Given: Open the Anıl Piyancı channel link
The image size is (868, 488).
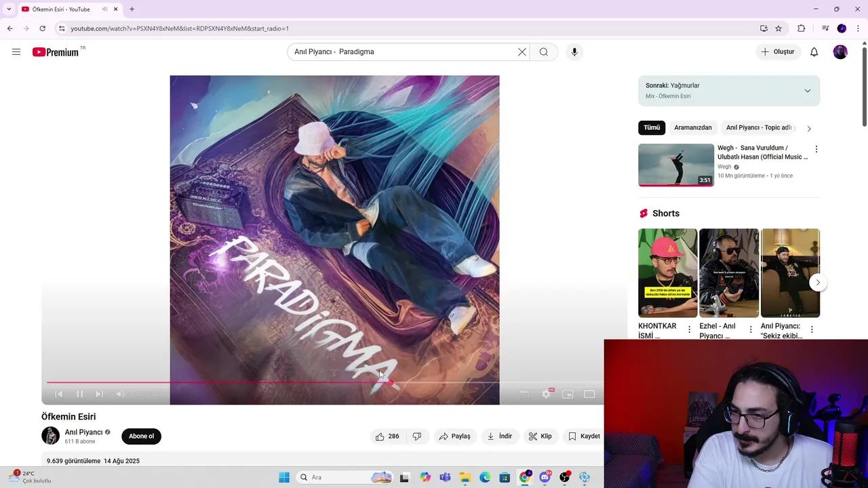Looking at the screenshot, I should (x=83, y=432).
